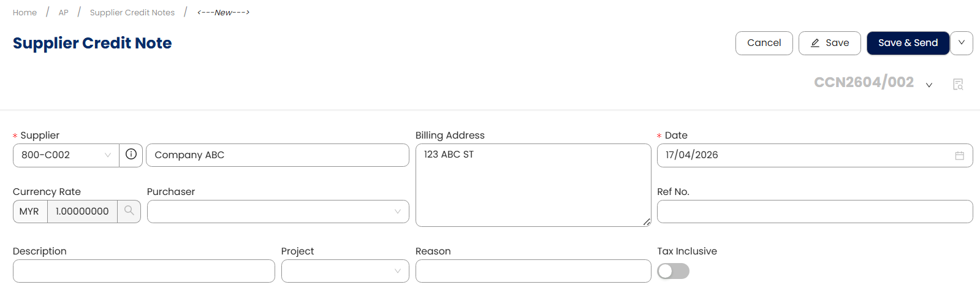Select the Reason text field
980x298 pixels.
click(533, 271)
